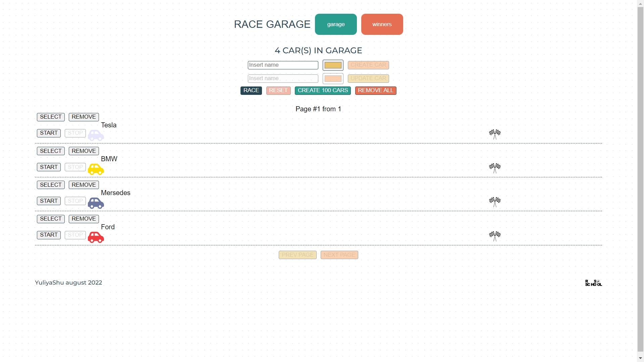Image resolution: width=644 pixels, height=362 pixels.
Task: Remove the Tesla car
Action: point(84,117)
